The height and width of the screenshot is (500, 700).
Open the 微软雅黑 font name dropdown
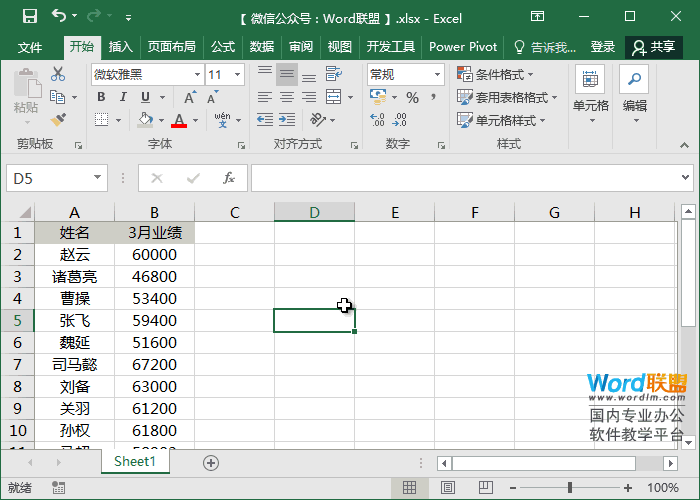click(x=197, y=75)
